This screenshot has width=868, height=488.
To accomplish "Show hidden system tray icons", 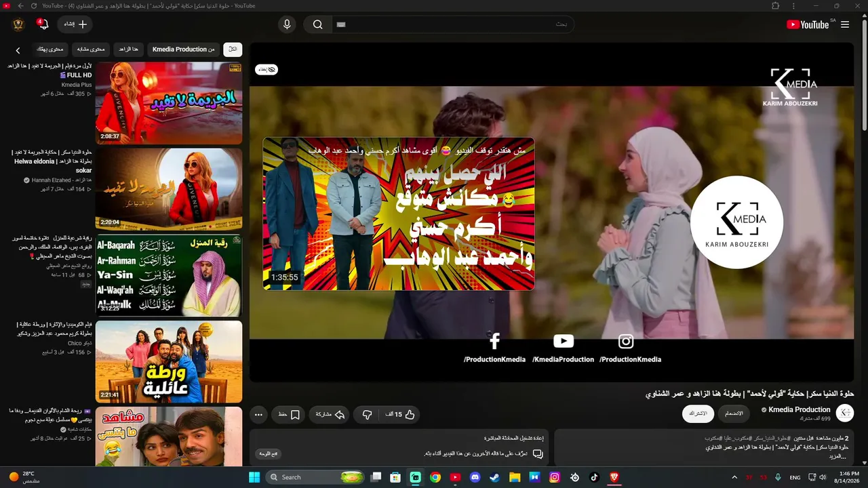I will (734, 477).
